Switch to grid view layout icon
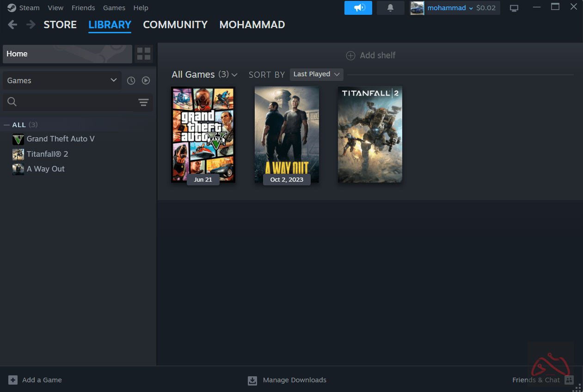583x392 pixels. click(x=143, y=54)
